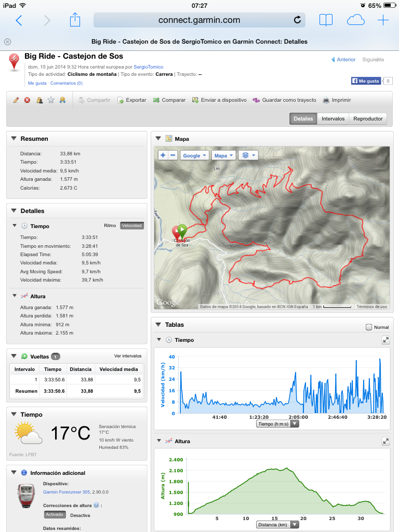
Task: Collapse the Tablas panel
Action: point(158,324)
